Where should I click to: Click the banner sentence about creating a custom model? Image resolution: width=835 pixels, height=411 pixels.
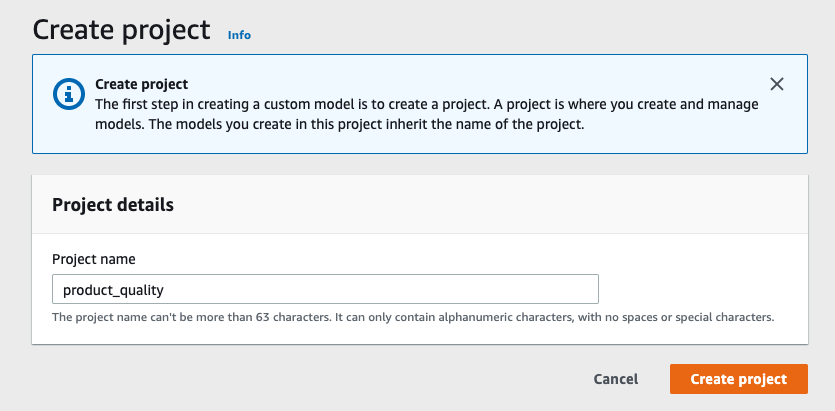[x=300, y=104]
